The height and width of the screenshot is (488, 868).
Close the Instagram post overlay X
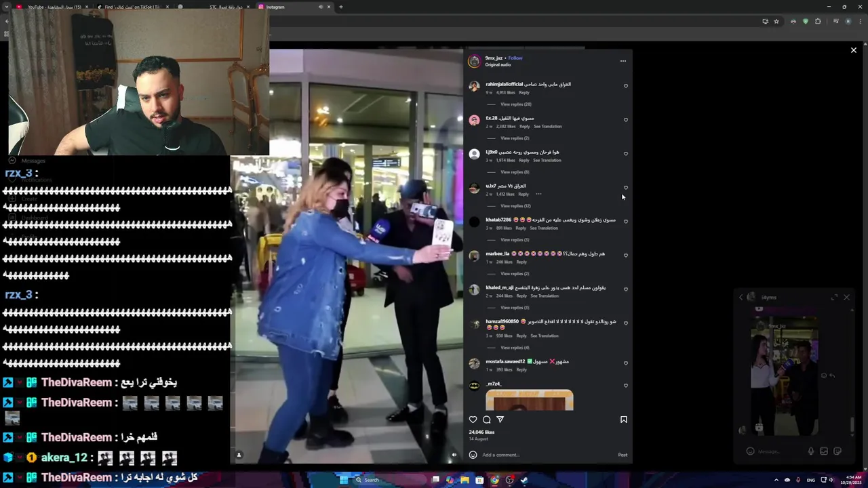click(x=854, y=50)
